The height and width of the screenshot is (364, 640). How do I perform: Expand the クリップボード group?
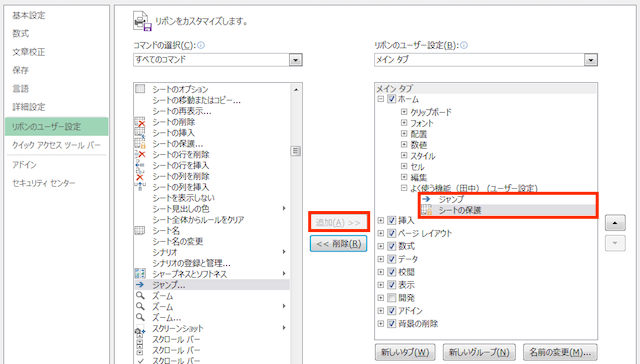[404, 111]
